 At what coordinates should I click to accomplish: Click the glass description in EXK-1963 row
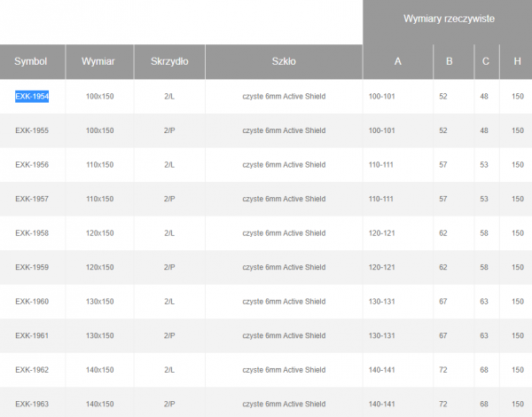pyautogui.click(x=284, y=404)
